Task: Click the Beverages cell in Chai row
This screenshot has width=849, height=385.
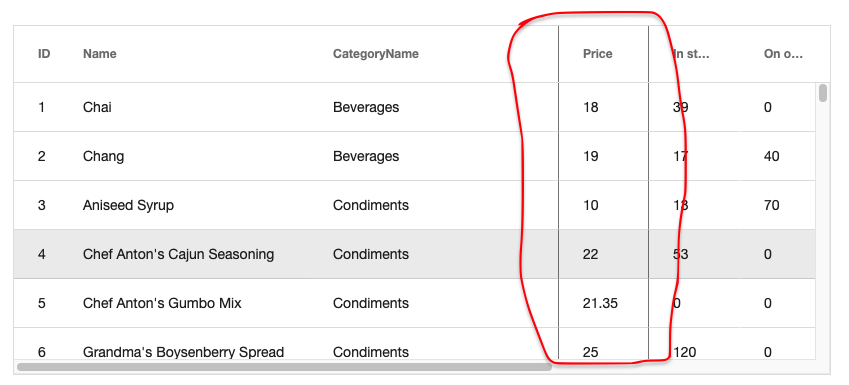Action: [366, 107]
